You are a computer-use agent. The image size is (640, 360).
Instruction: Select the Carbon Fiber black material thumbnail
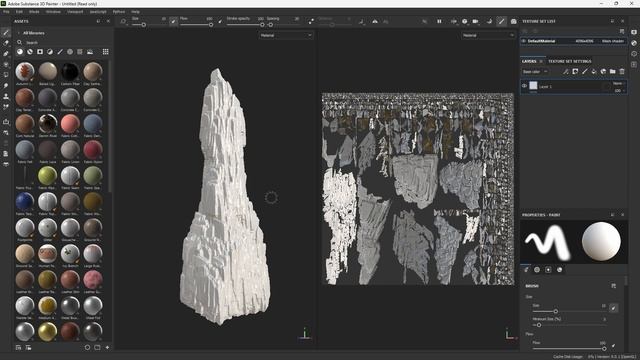tap(70, 71)
